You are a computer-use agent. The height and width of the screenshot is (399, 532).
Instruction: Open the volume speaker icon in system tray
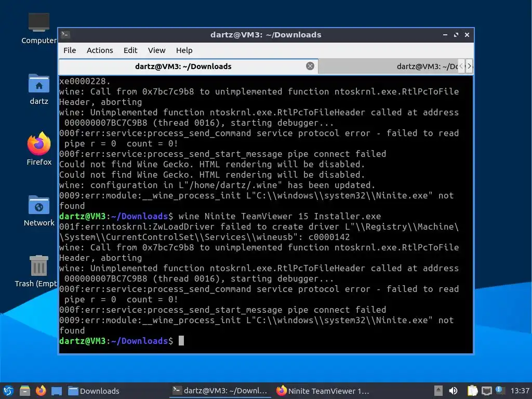(x=453, y=391)
